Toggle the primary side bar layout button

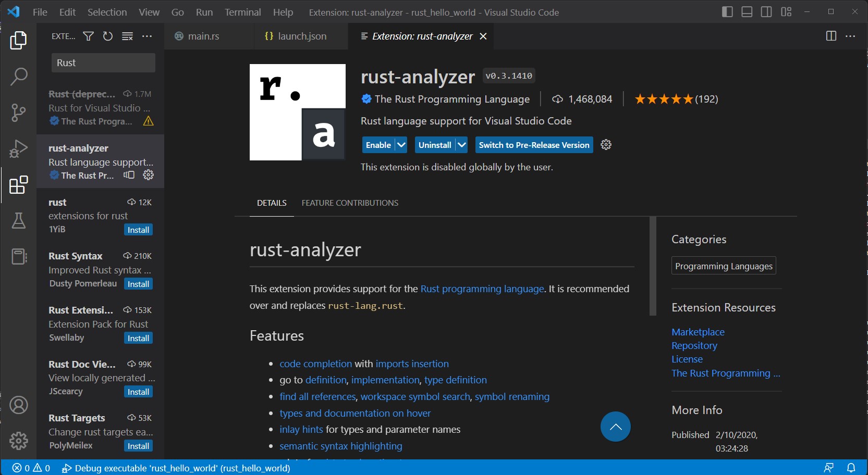pyautogui.click(x=727, y=12)
